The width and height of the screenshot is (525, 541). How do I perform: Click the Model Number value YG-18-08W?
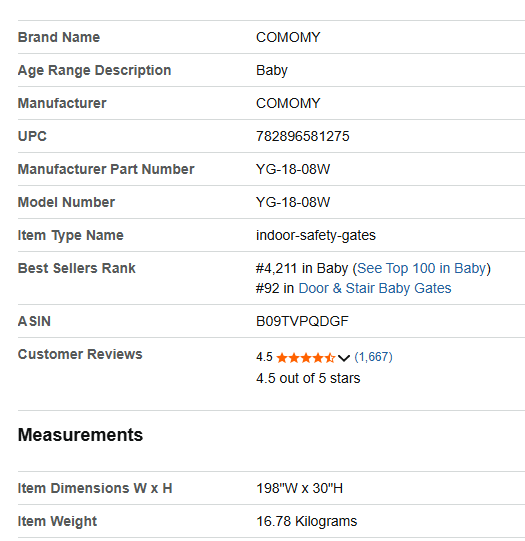[293, 202]
